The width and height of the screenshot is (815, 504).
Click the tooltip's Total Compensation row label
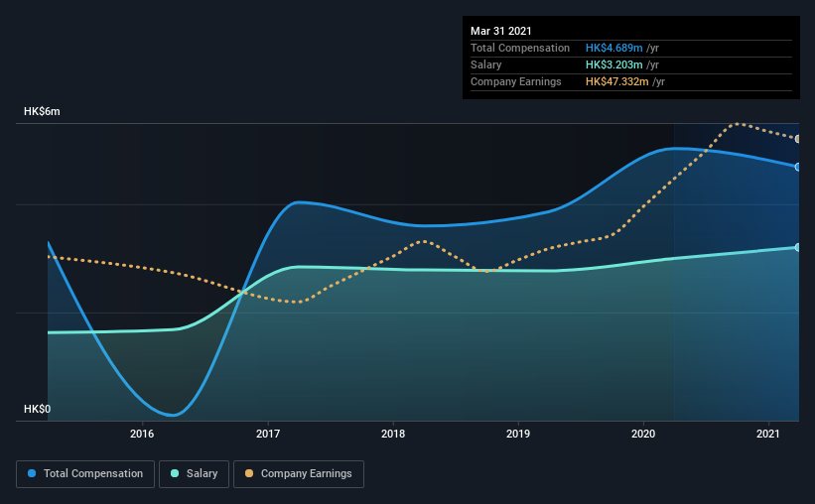520,48
